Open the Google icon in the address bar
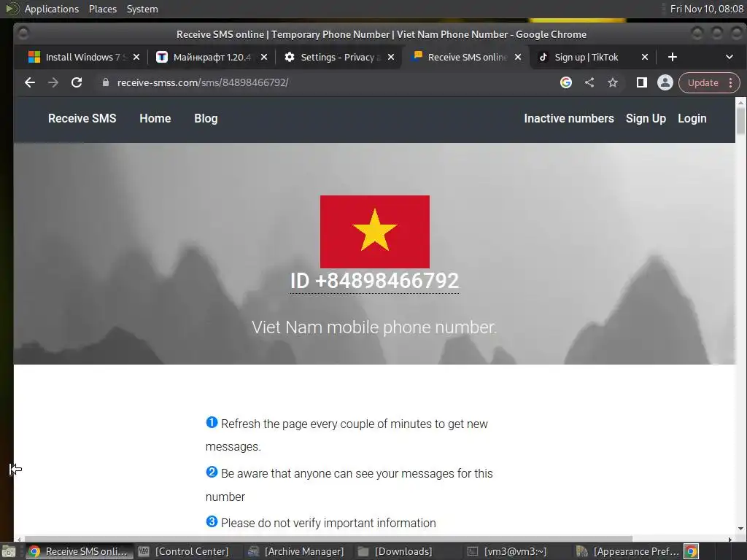 coord(566,82)
